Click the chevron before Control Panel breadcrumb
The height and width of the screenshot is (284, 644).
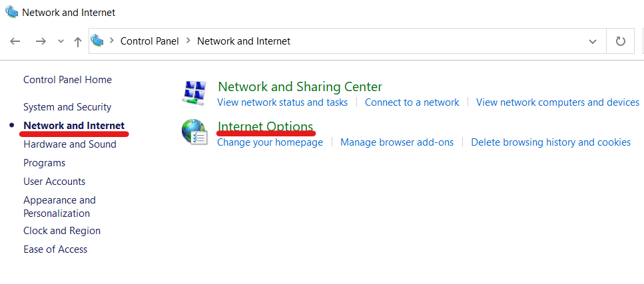111,41
